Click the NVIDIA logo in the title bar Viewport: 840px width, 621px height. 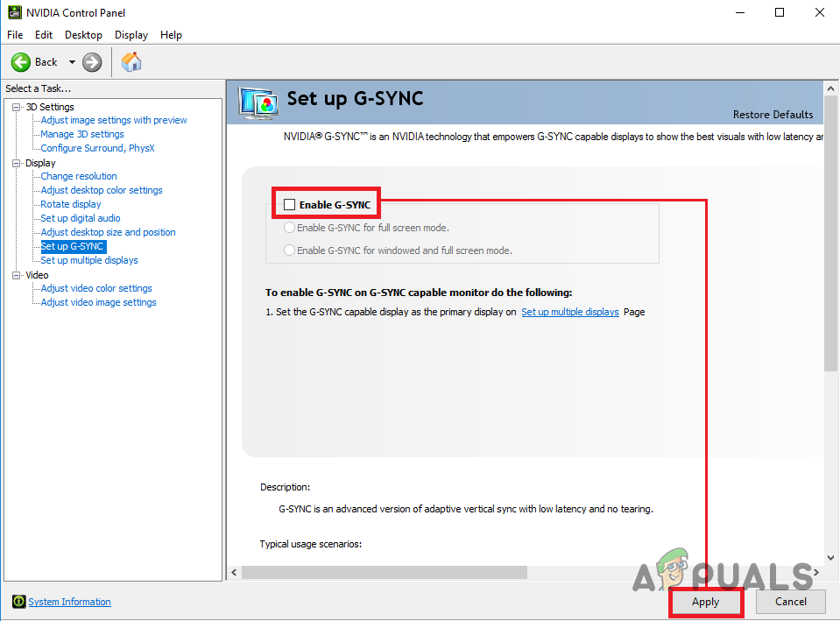coord(14,11)
